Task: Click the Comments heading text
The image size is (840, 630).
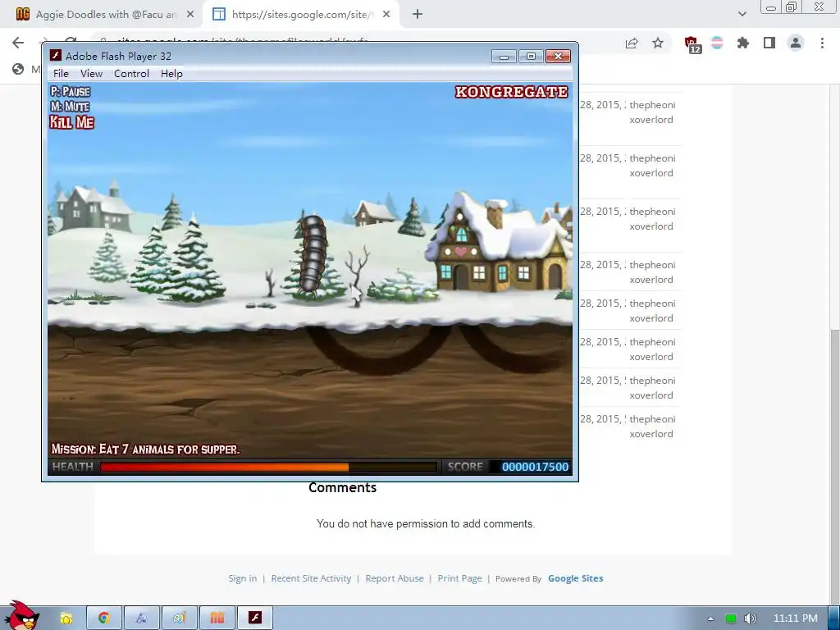Action: (342, 487)
